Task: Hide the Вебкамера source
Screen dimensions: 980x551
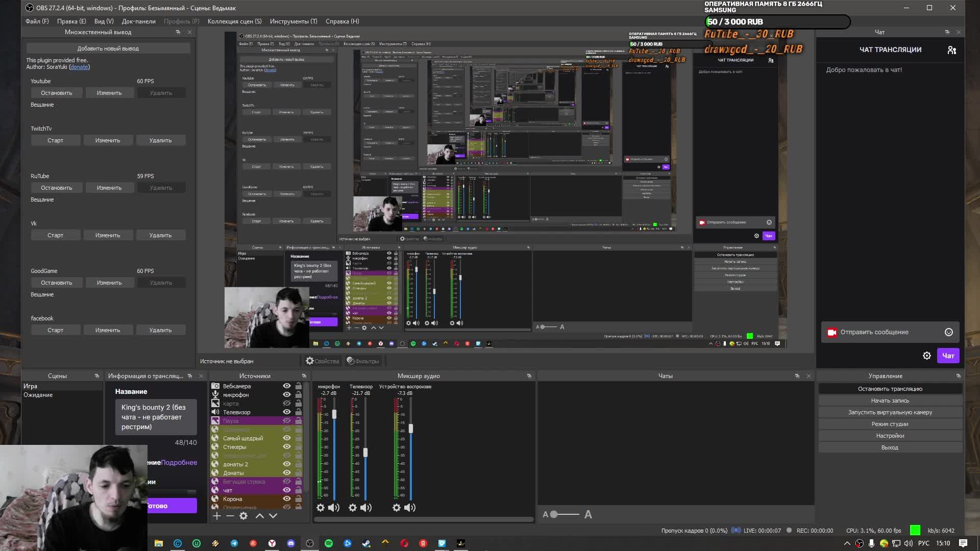Action: point(287,386)
